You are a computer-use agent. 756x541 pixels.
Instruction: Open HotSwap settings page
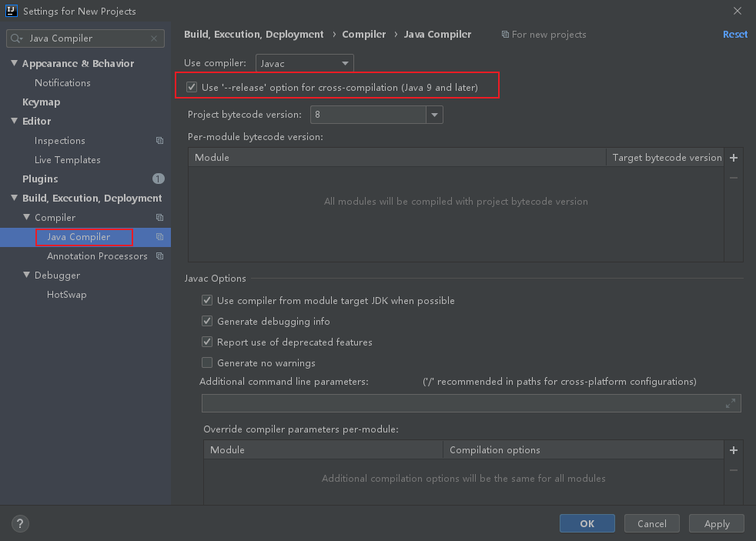[x=66, y=295]
